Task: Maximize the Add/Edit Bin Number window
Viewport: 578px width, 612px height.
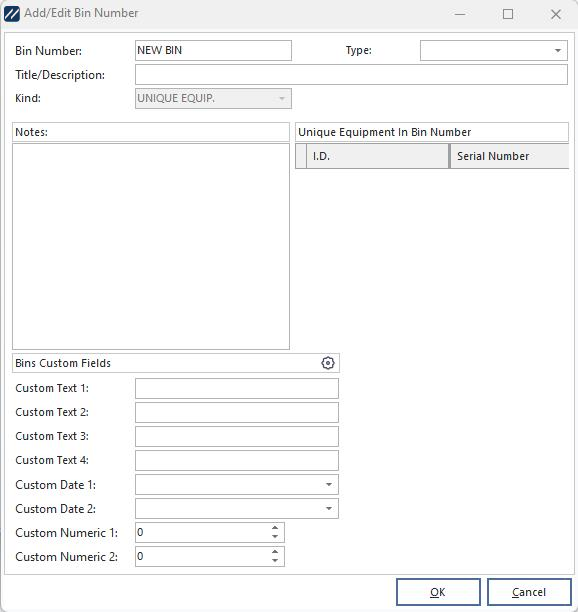Action: click(508, 14)
